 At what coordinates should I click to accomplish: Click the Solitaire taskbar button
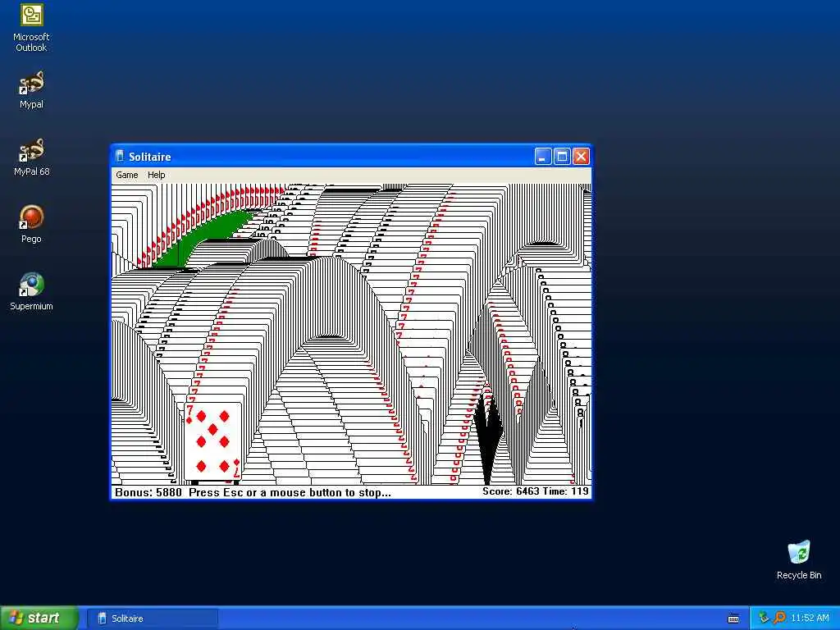click(x=152, y=619)
